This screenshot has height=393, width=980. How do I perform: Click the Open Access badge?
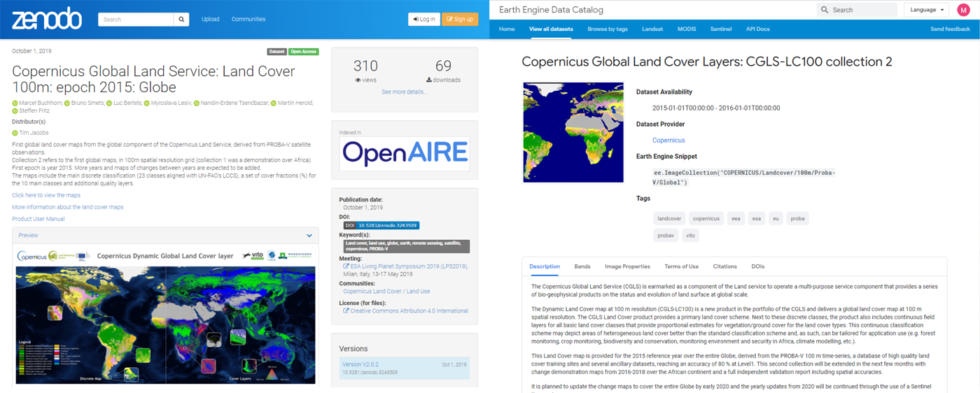point(303,52)
